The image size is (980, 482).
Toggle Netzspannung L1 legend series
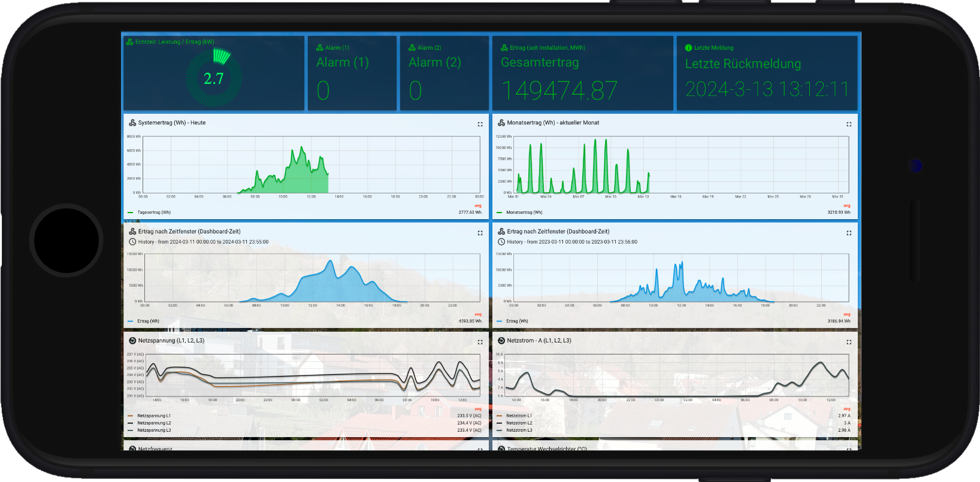point(149,416)
